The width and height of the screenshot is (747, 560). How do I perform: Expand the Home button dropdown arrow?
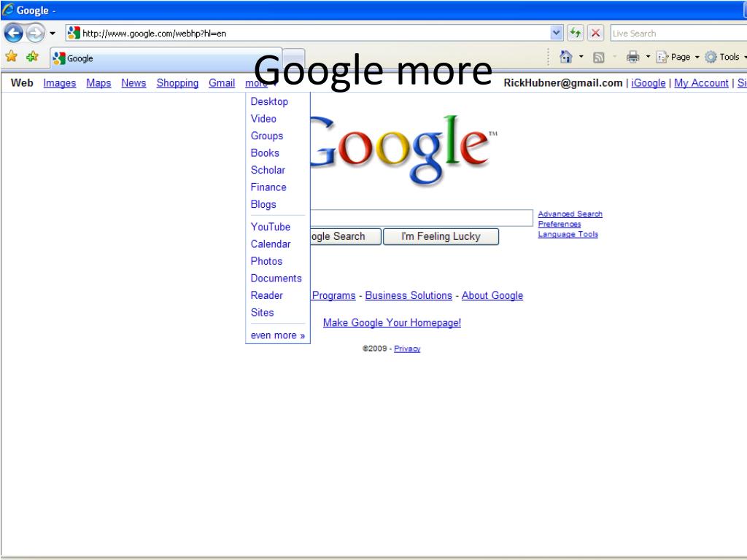coord(581,57)
